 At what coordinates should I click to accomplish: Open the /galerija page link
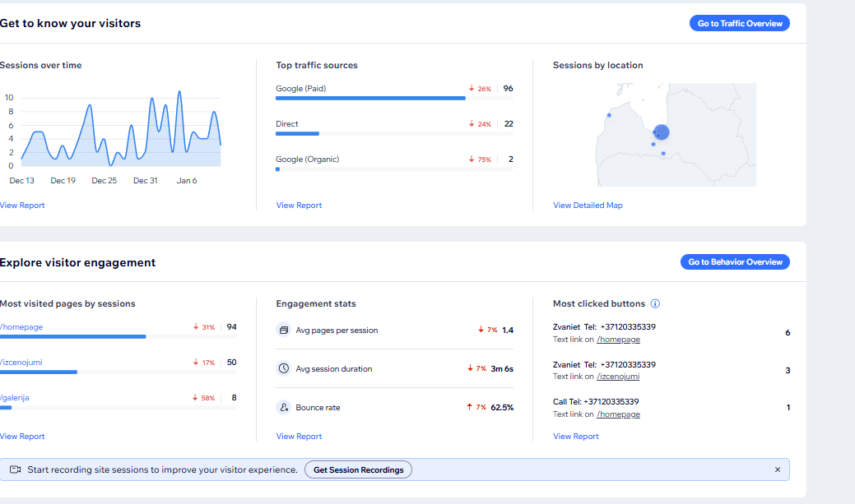(x=15, y=397)
